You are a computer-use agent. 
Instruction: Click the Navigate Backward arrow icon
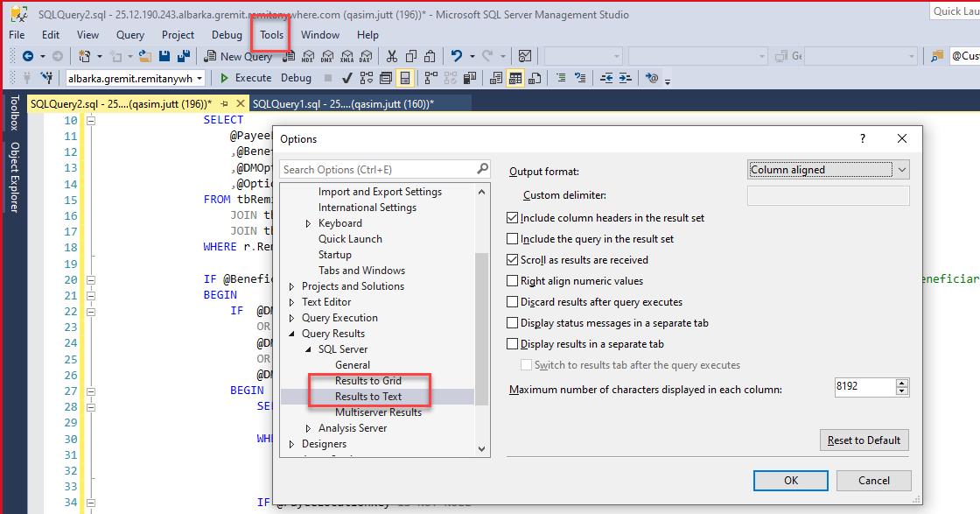(27, 56)
